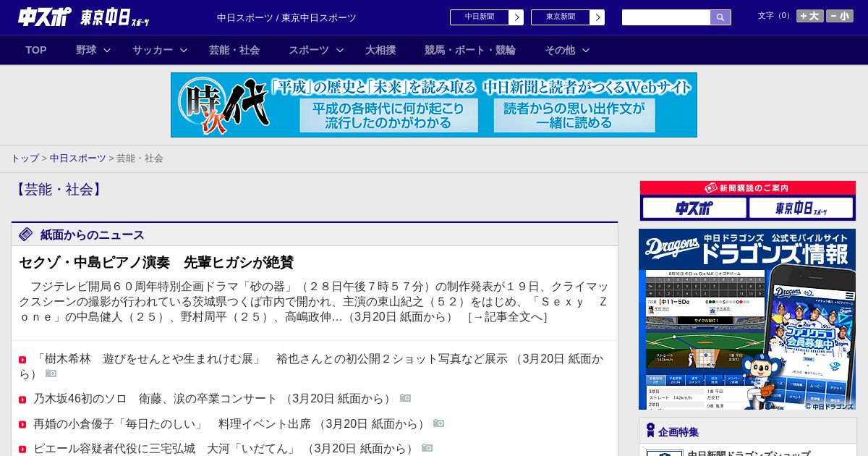Click the 東京中日スポーツ logo in header

tap(115, 17)
